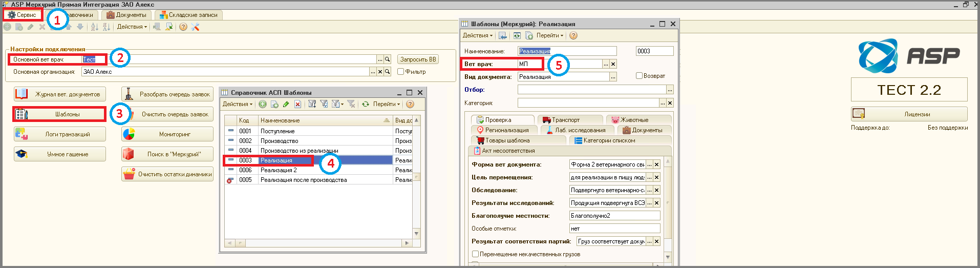
Task: Open selection ellipsis for Отбор field
Action: click(x=670, y=90)
